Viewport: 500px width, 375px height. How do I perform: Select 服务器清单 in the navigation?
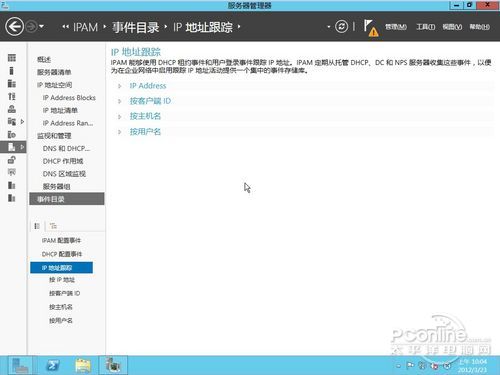[54, 72]
